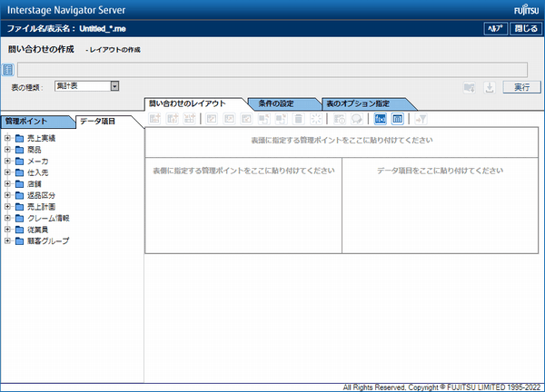Select the クレーム情報 folder label
The height and width of the screenshot is (392, 545).
coord(48,218)
